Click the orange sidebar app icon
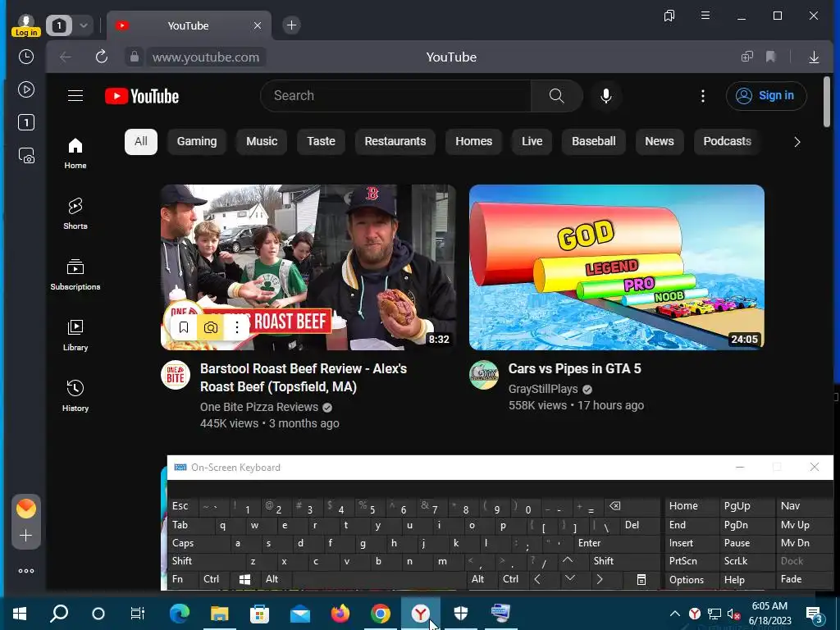The width and height of the screenshot is (840, 630). coord(25,508)
